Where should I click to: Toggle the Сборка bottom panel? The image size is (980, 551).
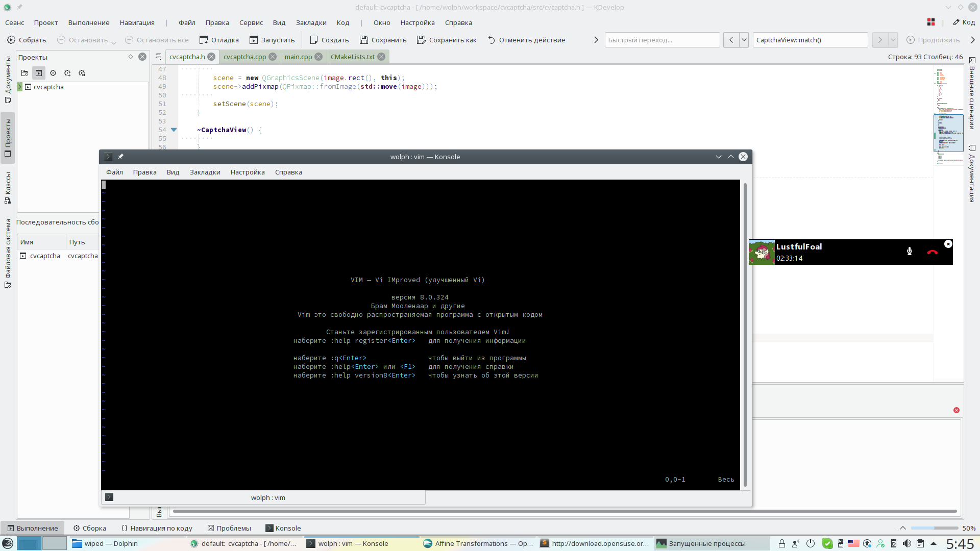(89, 528)
